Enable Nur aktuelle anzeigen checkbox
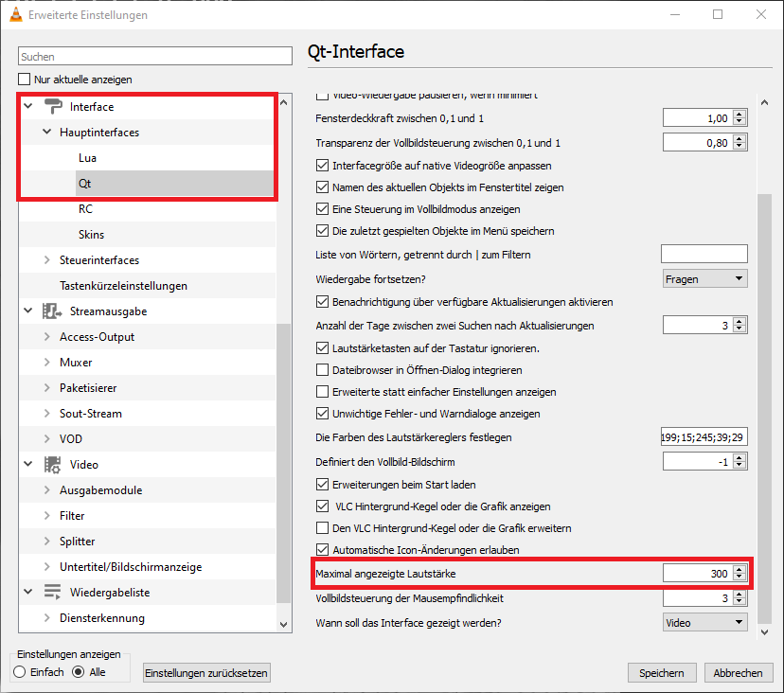The image size is (784, 693). 26,80
